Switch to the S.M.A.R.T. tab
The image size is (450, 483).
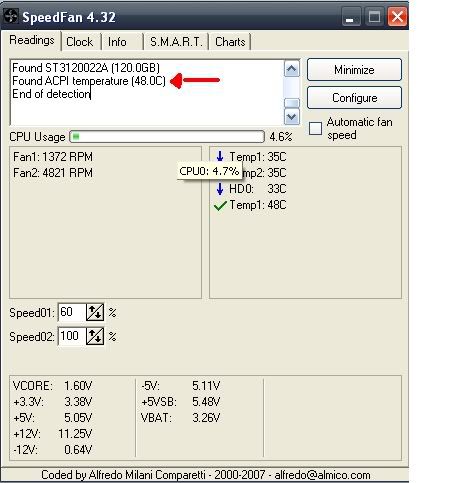click(x=176, y=42)
